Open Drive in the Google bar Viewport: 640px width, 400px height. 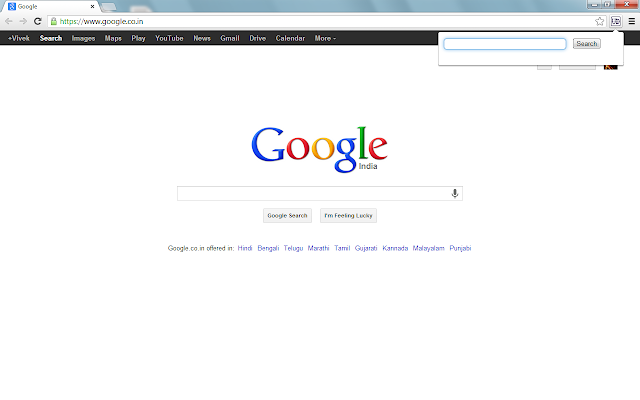(x=258, y=38)
